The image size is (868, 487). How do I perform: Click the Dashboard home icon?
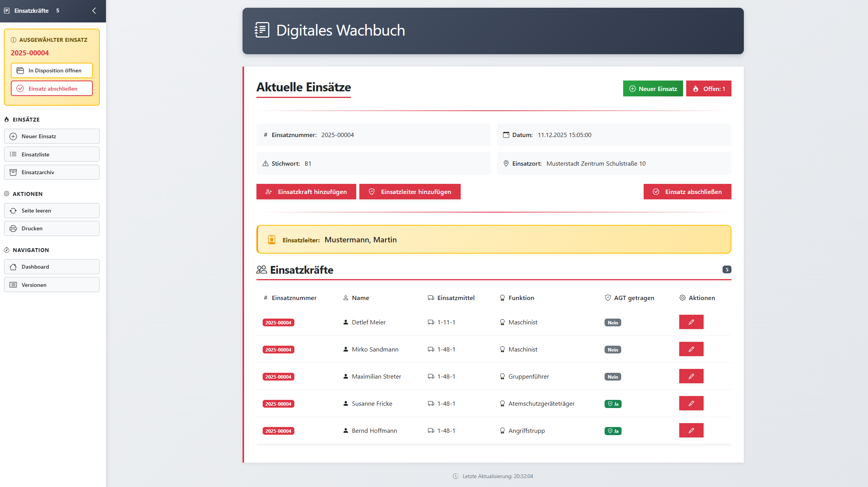[x=14, y=267]
